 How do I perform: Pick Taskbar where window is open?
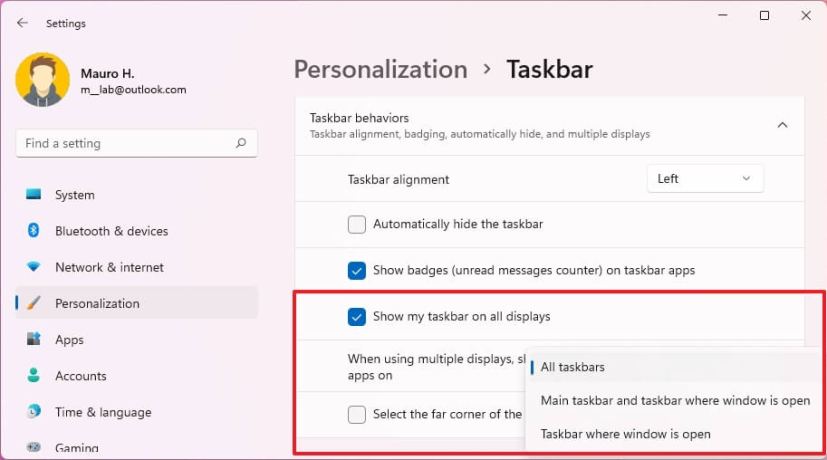pyautogui.click(x=625, y=434)
